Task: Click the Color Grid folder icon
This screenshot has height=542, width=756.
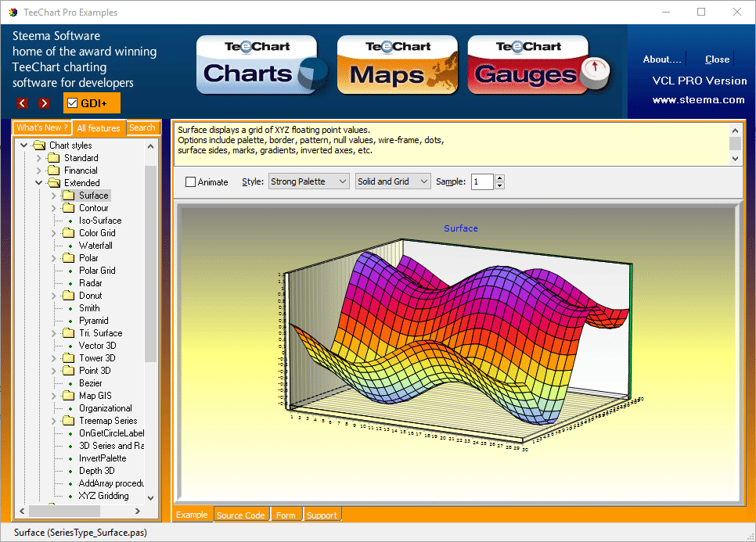Action: tap(68, 233)
